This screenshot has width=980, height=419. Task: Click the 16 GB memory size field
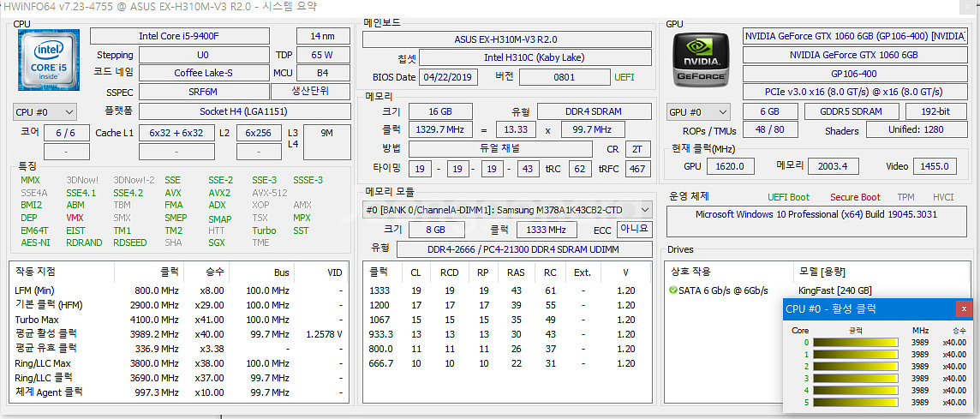pos(440,112)
